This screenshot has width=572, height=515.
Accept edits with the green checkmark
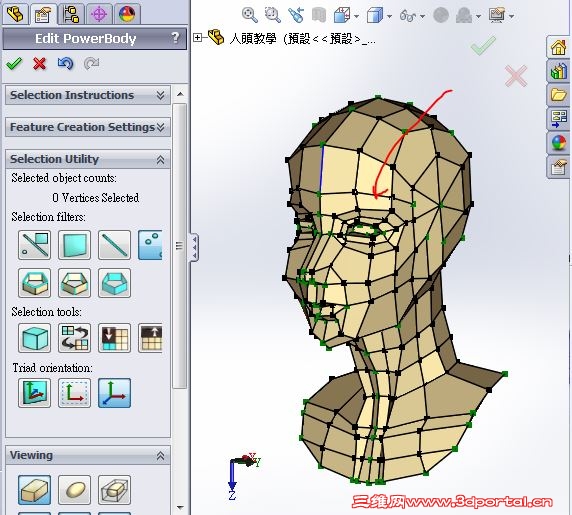click(x=14, y=64)
